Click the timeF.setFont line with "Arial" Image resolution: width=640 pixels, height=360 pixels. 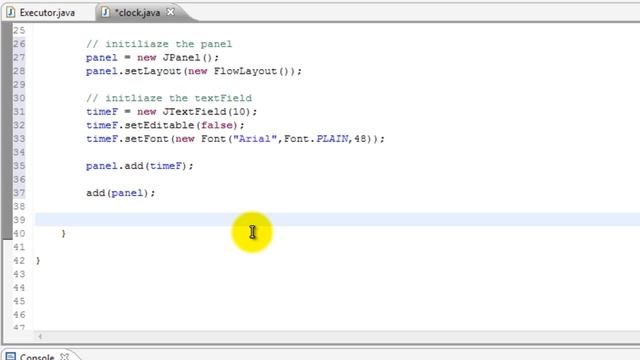[235, 139]
